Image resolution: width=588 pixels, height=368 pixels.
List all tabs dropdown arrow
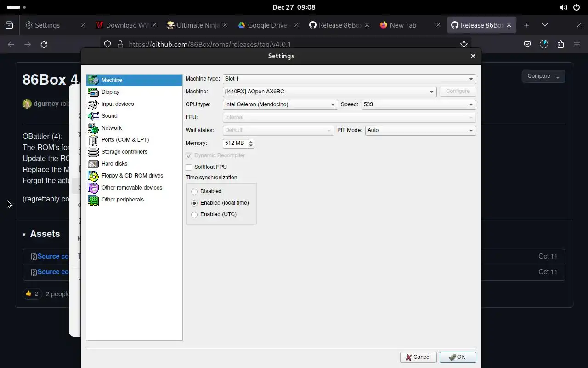[545, 25]
